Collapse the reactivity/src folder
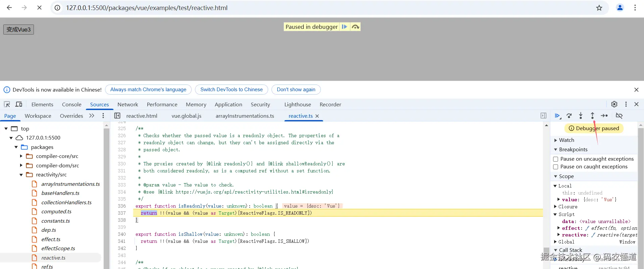The height and width of the screenshot is (269, 644). [21, 175]
